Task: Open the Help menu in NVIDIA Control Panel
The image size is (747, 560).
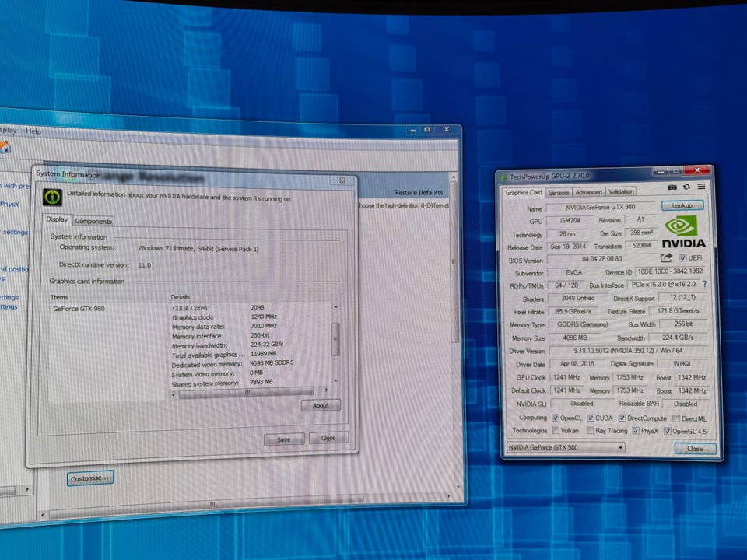Action: click(33, 131)
